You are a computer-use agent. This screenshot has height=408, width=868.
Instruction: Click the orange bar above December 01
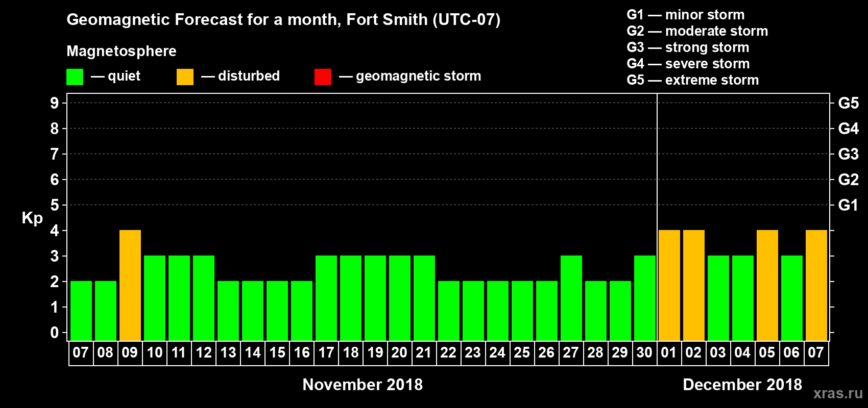(669, 286)
